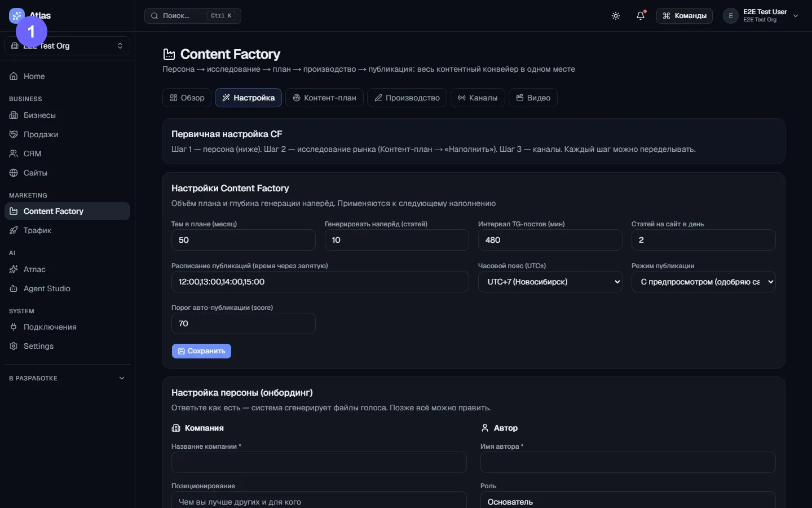Viewport: 812px width, 508px height.
Task: Click the Подключения plug icon
Action: pos(14,327)
